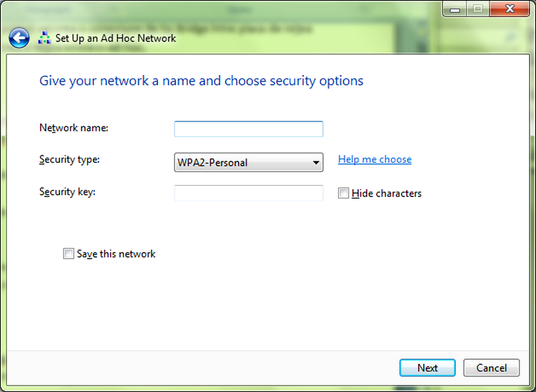This screenshot has width=536, height=392.
Task: Click the Security key label
Action: click(67, 191)
